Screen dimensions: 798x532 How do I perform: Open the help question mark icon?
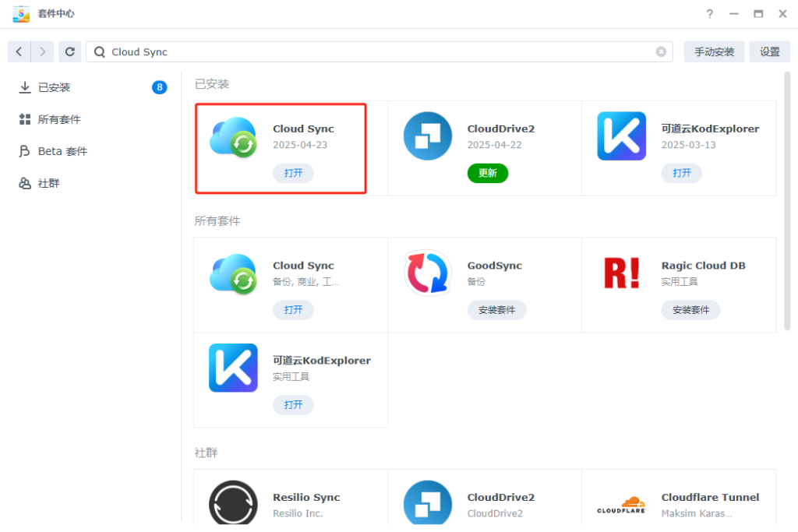709,14
